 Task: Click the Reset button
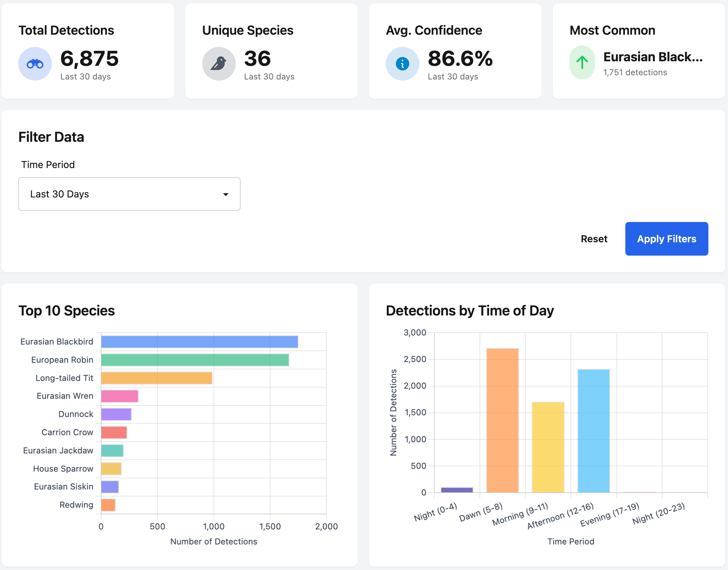click(594, 239)
